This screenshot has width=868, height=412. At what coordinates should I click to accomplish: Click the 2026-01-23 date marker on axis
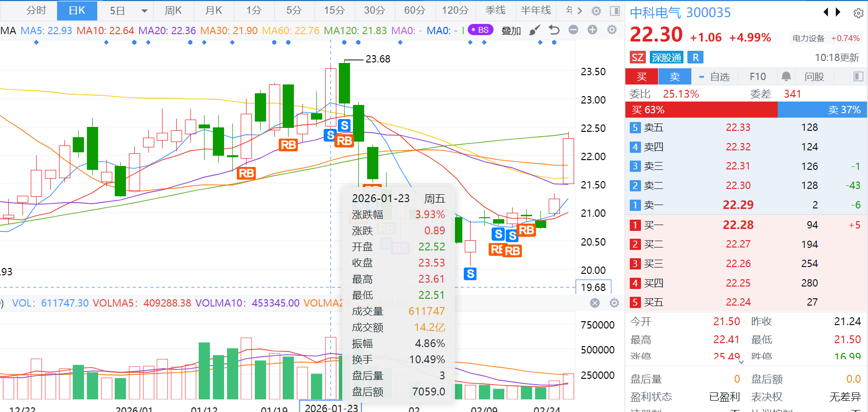pyautogui.click(x=331, y=408)
